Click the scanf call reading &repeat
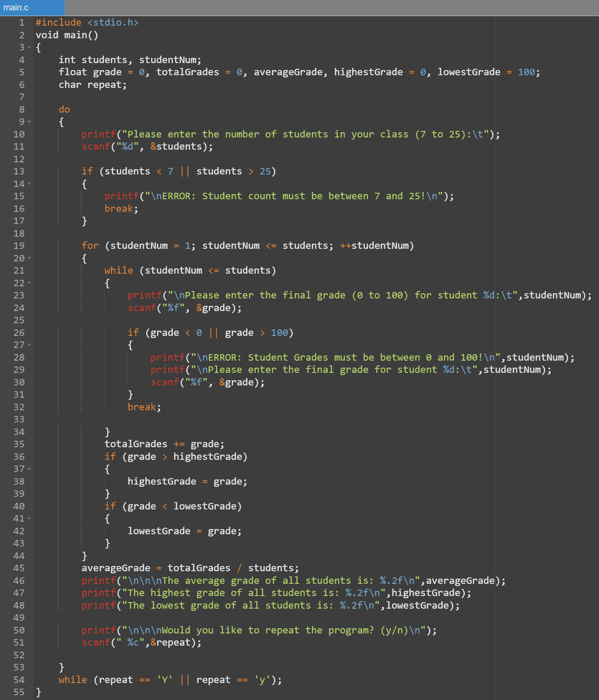Image resolution: width=599 pixels, height=700 pixels. click(x=142, y=643)
